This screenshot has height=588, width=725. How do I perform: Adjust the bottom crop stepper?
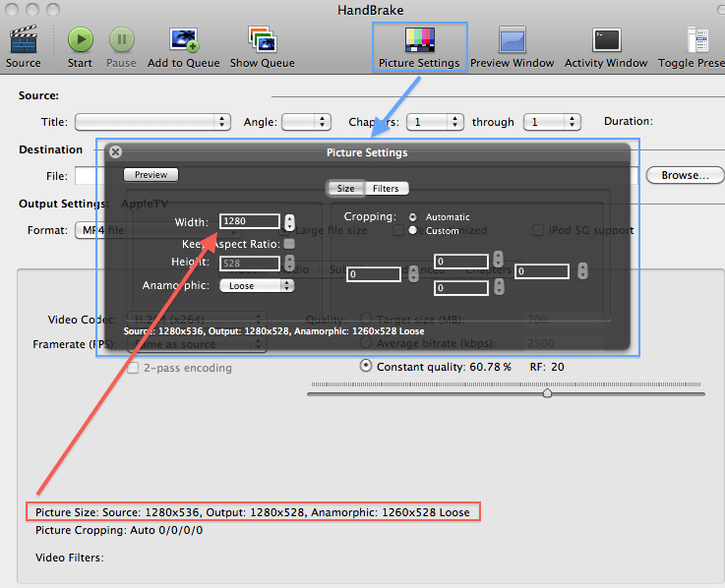point(499,287)
